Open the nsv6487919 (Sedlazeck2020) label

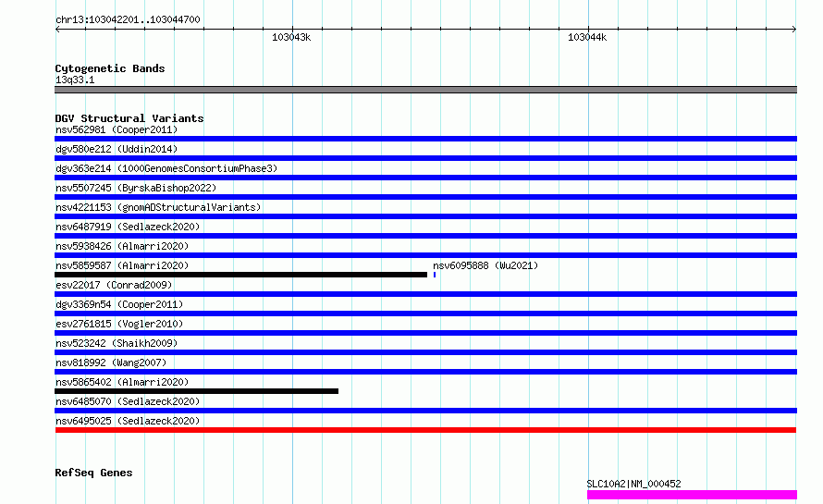(128, 227)
